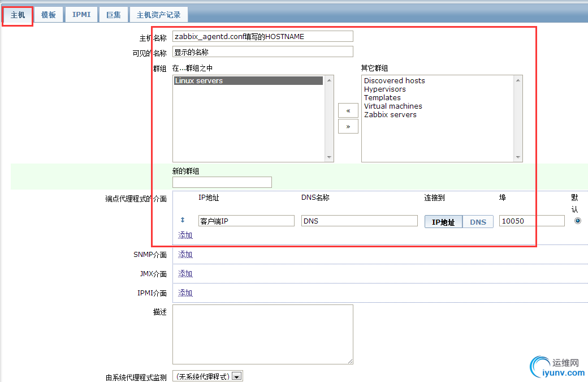
Task: Switch to the 主机 tab
Action: [18, 15]
